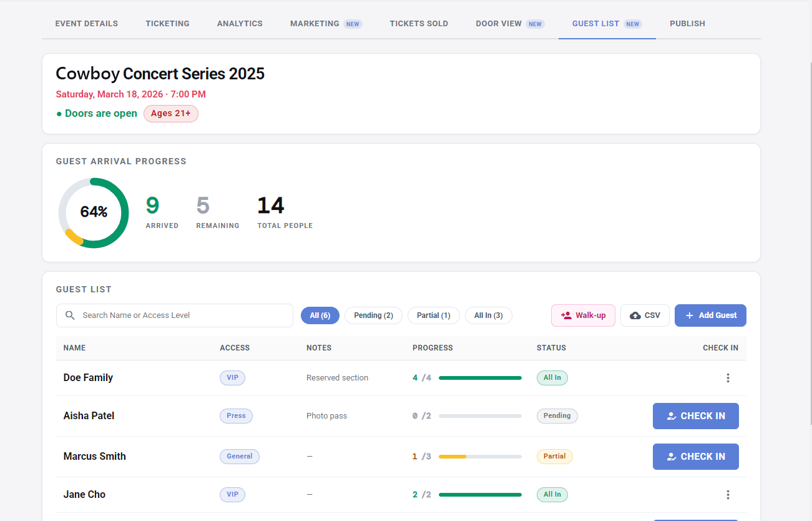Screen dimensions: 812x521
Task: Filter guest list by All (6)
Action: click(320, 315)
